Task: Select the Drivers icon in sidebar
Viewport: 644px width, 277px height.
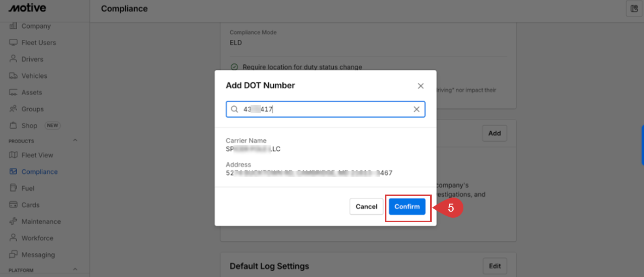Action: [x=13, y=59]
